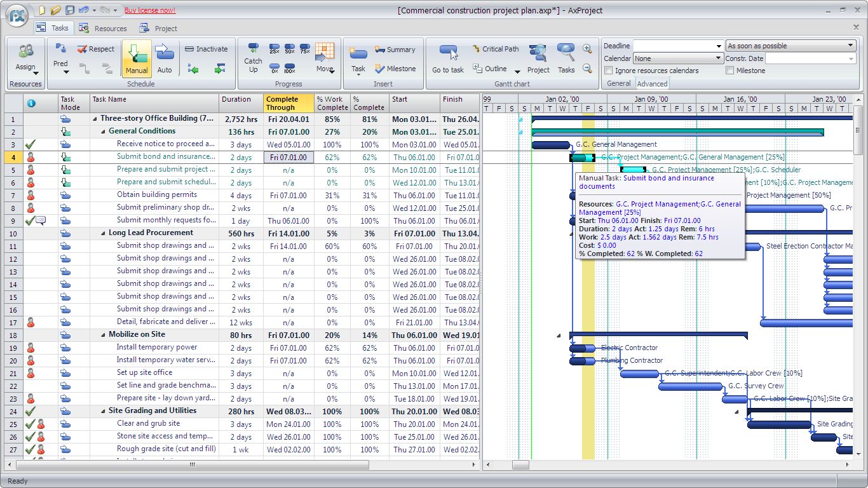Select the Manual schedule mode tool
The image size is (868, 488).
137,57
